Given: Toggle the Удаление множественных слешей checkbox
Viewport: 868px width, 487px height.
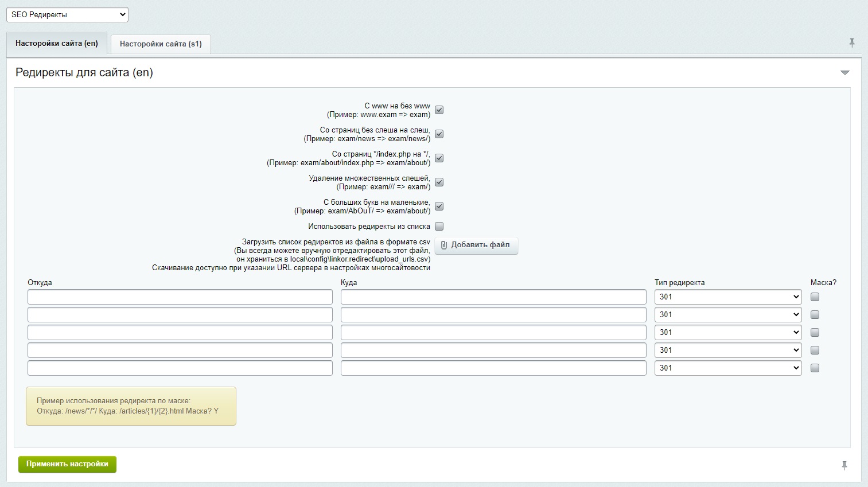Looking at the screenshot, I should coord(439,182).
